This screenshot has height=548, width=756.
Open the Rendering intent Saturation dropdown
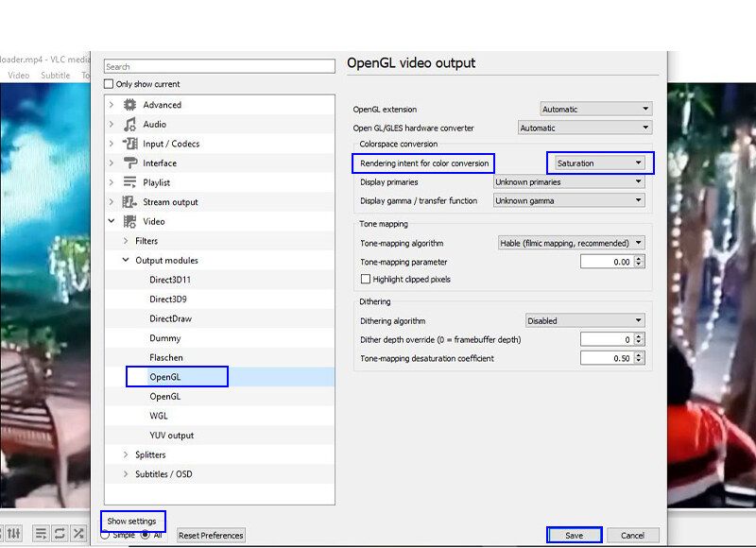[599, 163]
